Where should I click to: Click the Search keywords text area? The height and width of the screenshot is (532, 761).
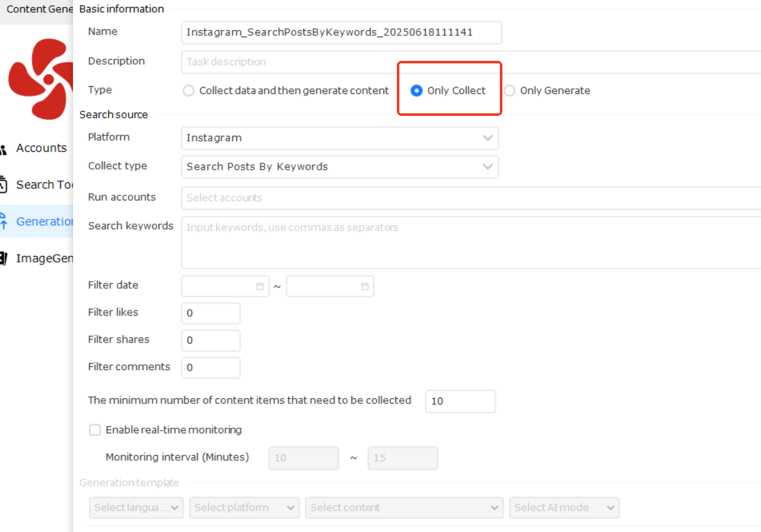pyautogui.click(x=470, y=243)
